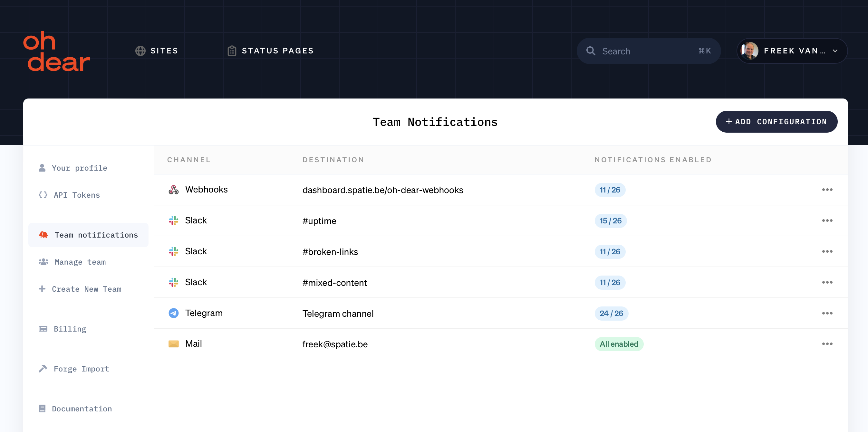Click the #broken-links destination text
868x432 pixels.
click(x=330, y=252)
